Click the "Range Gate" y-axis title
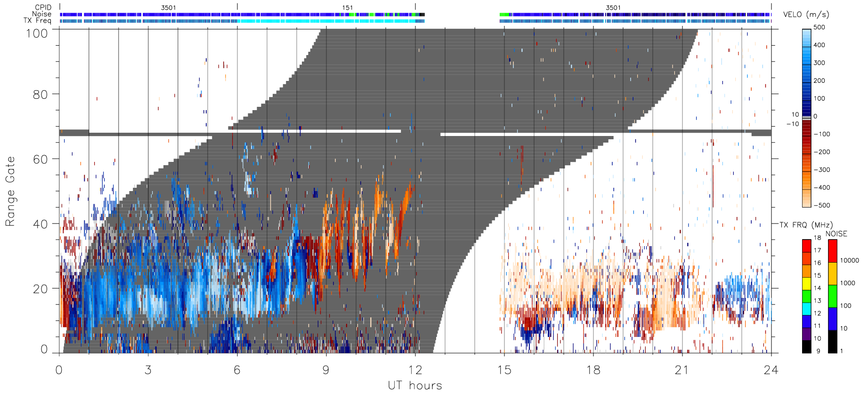The image size is (868, 400). pyautogui.click(x=10, y=192)
